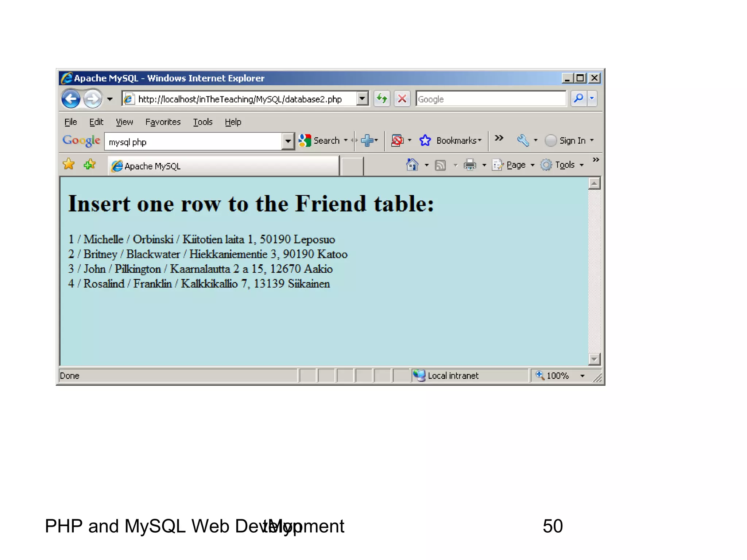
Task: Open the Tools gear command menu
Action: (x=562, y=165)
